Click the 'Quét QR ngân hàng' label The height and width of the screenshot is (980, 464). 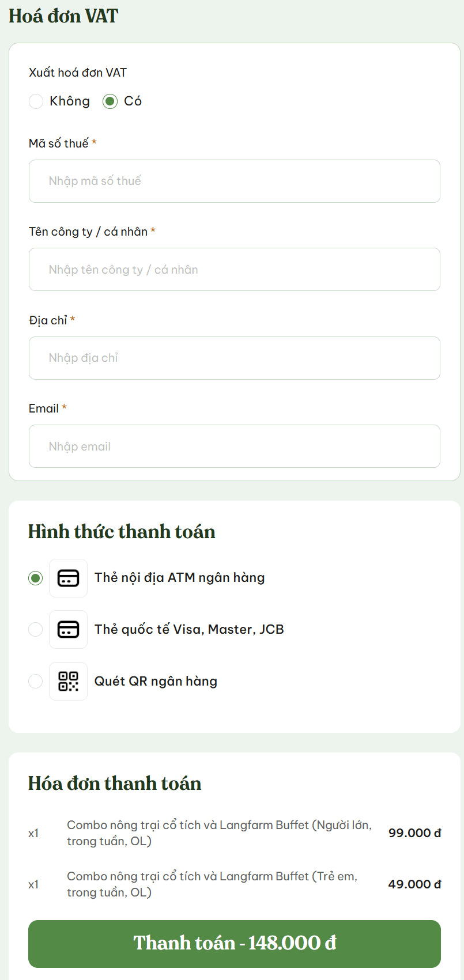tap(156, 681)
